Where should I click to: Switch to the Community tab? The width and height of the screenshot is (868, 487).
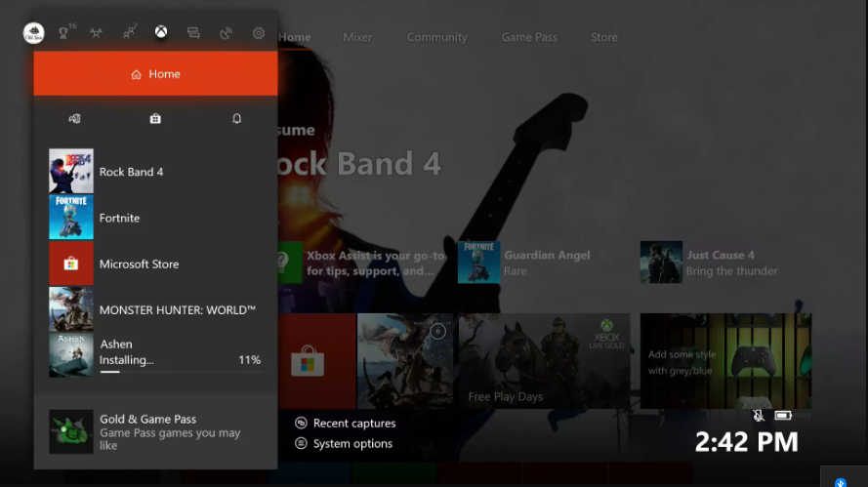coord(437,37)
